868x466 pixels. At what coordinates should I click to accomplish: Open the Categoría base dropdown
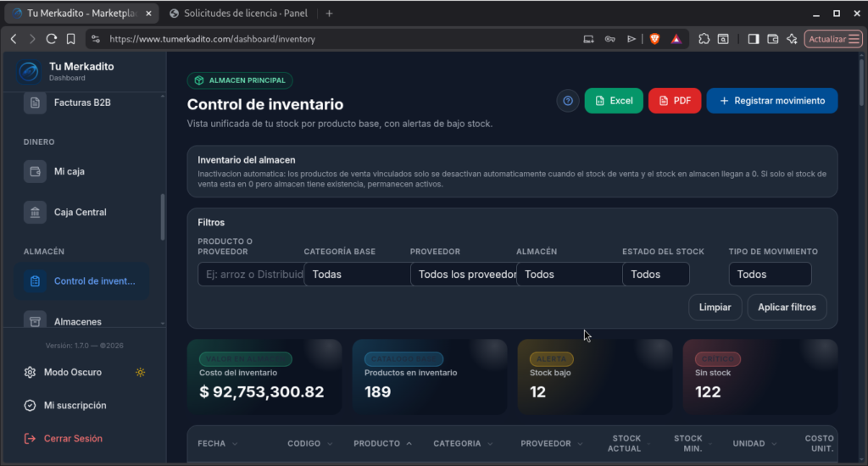tap(357, 275)
